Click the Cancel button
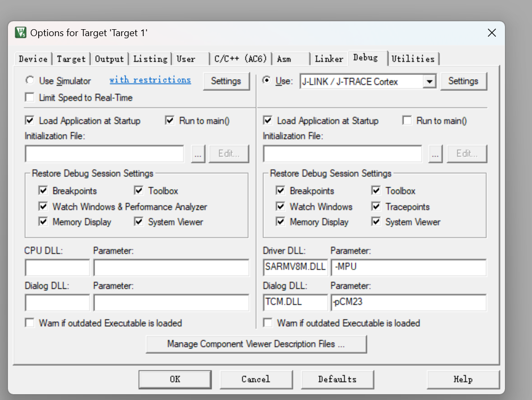 point(256,379)
